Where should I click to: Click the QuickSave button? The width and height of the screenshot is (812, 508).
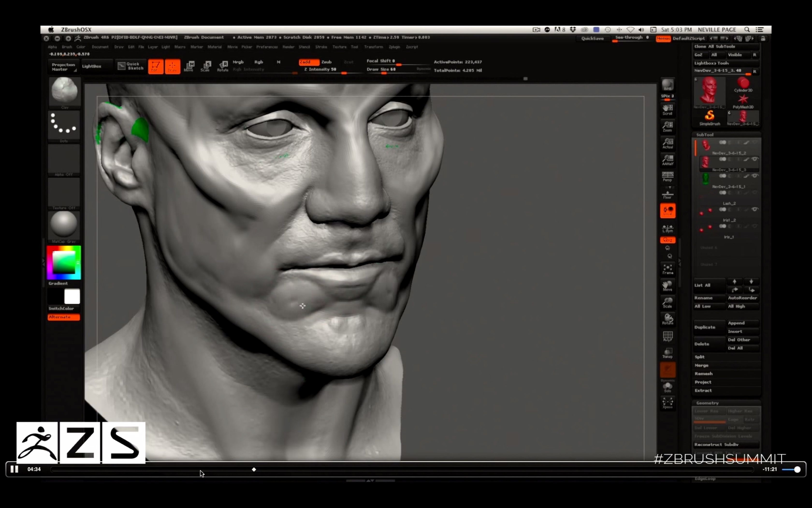pos(592,39)
